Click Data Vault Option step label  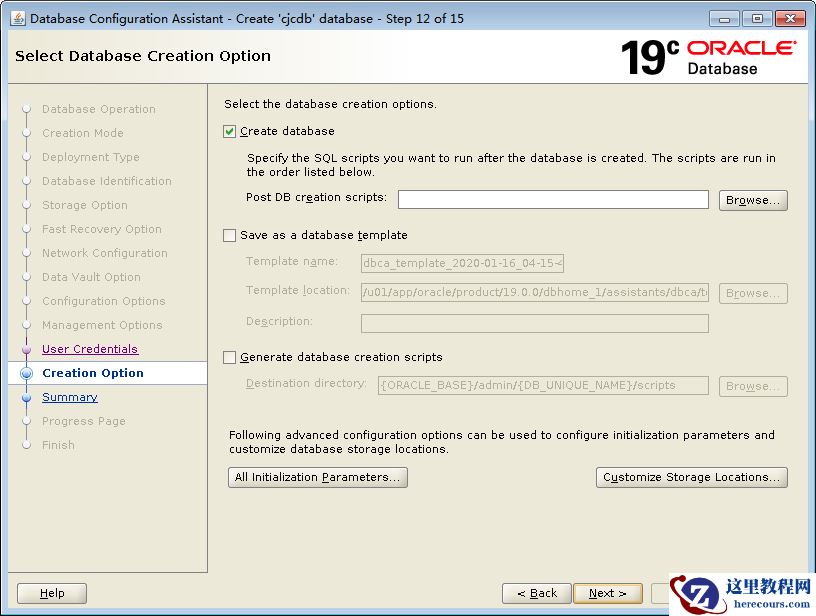click(x=91, y=277)
